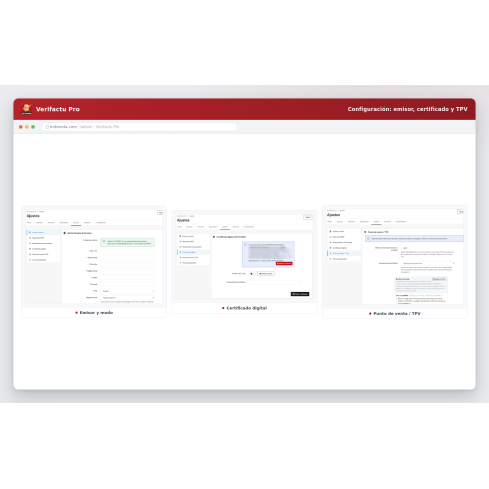
Task: Click the header subtitle 'Configuración: emisor, certificado y TPV'
Action: pos(407,109)
